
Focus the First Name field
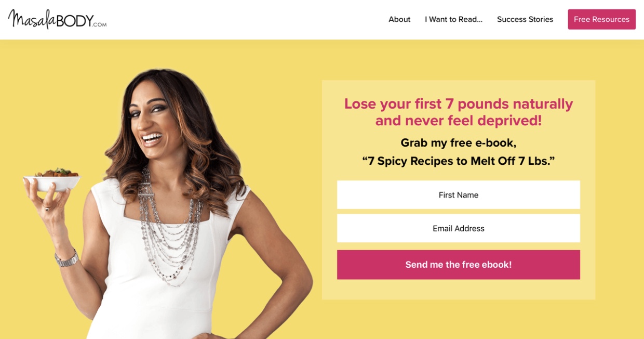click(x=459, y=195)
